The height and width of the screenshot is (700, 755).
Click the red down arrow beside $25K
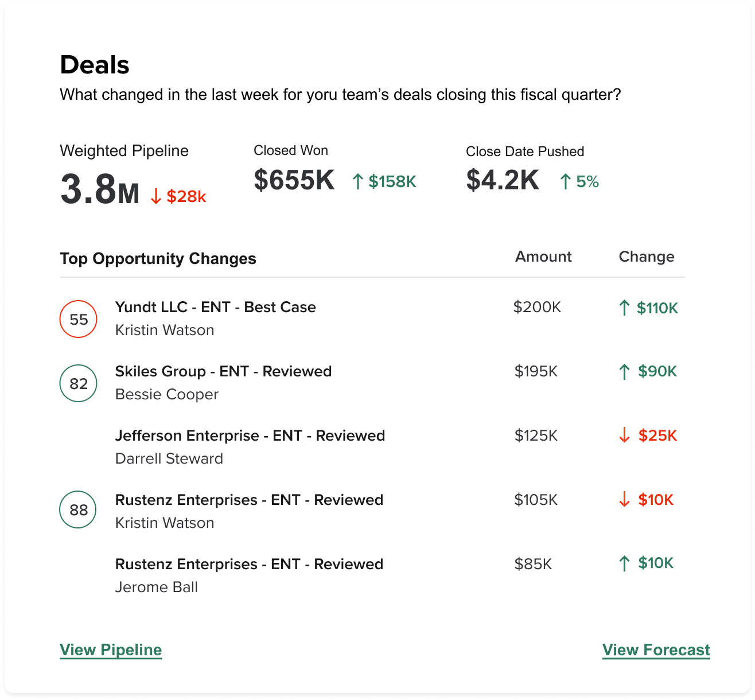click(x=624, y=436)
